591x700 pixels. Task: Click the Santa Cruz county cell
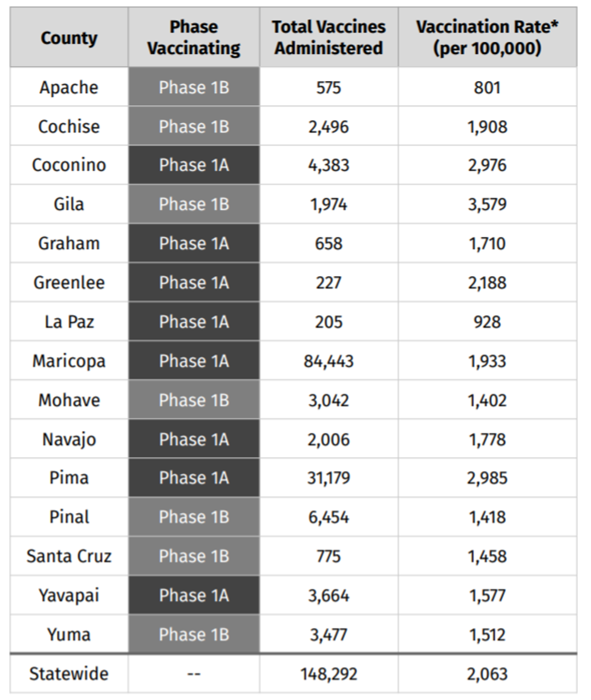pyautogui.click(x=69, y=556)
